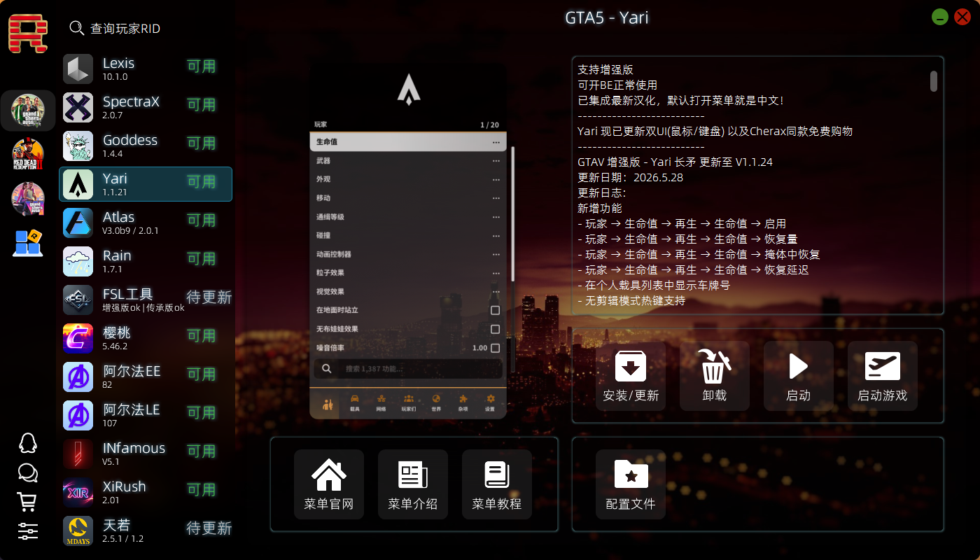Viewport: 980px width, 560px height.
Task: Select the third game icon below Red Dead
Action: [x=28, y=199]
